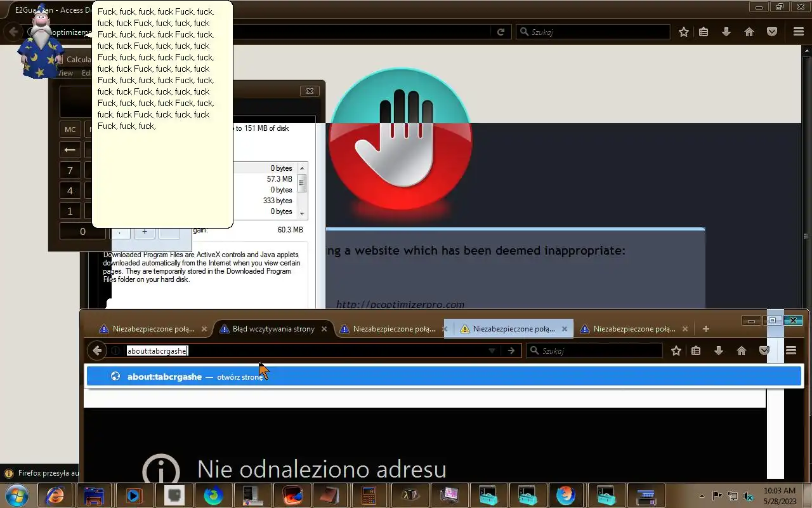
Task: Open Windows Media Player taskbar icon
Action: pyautogui.click(x=134, y=495)
